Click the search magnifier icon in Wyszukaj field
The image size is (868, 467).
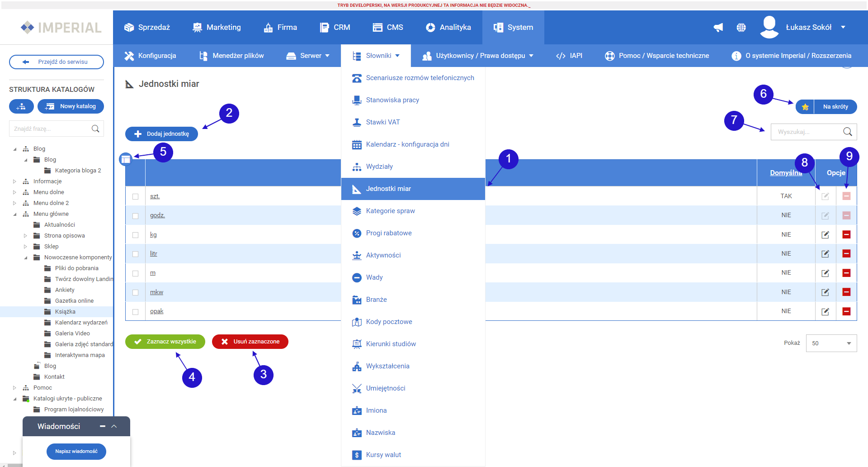click(847, 132)
